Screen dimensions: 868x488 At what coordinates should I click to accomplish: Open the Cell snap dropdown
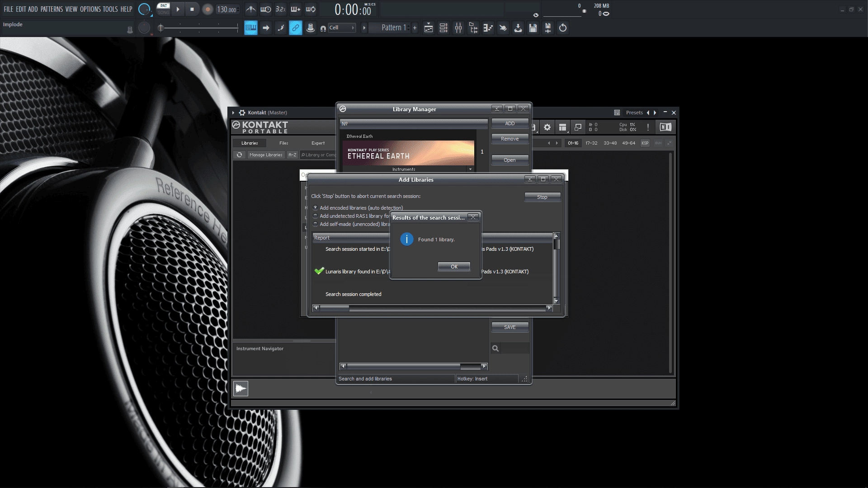coord(341,28)
